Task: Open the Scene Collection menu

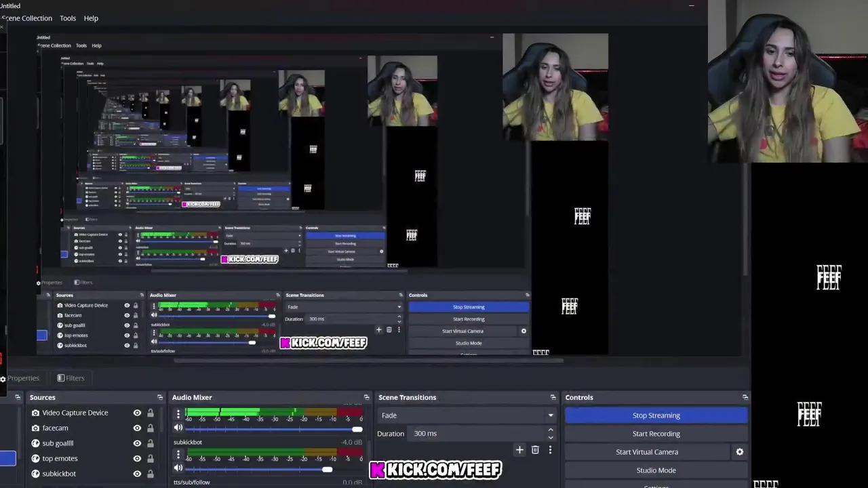Action: tap(26, 18)
